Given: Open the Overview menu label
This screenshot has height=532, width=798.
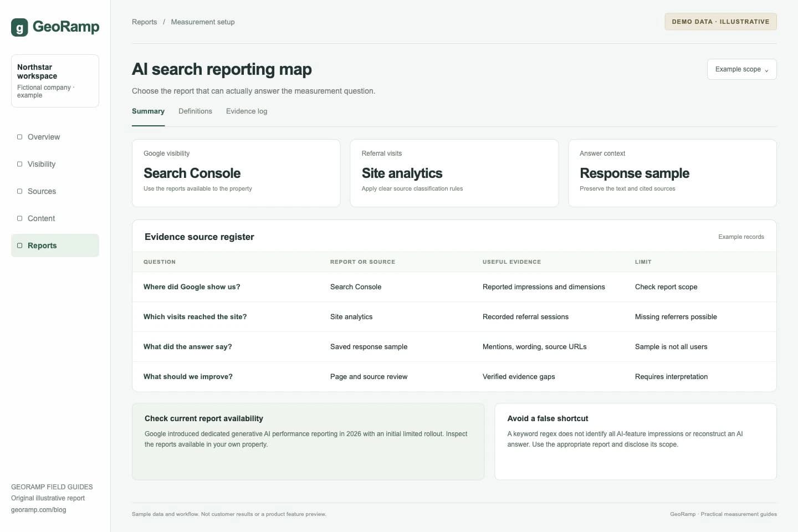Looking at the screenshot, I should point(44,137).
